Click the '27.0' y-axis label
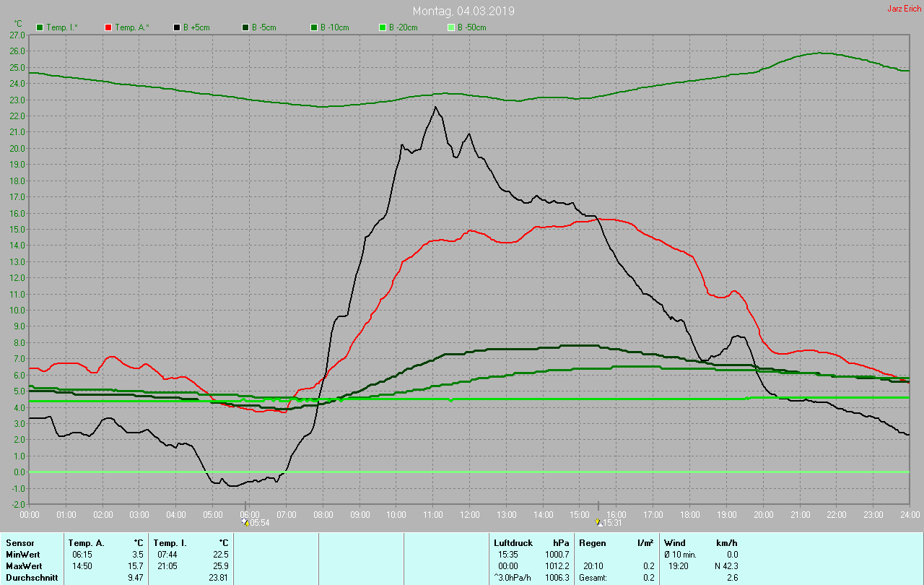This screenshot has height=585, width=924. [x=17, y=35]
